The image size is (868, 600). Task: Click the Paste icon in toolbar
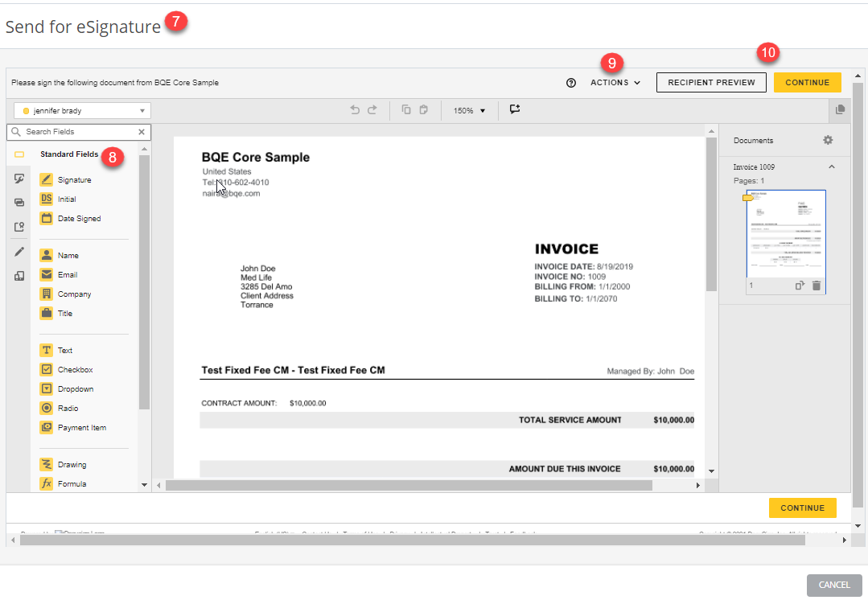coord(423,109)
